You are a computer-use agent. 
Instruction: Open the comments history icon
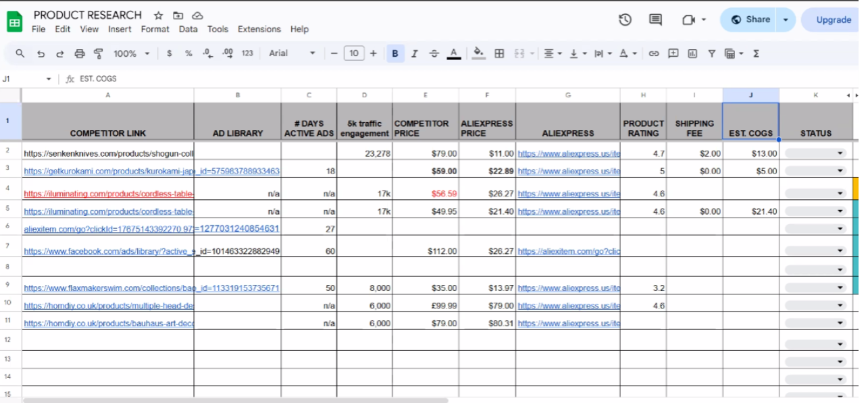[x=655, y=20]
